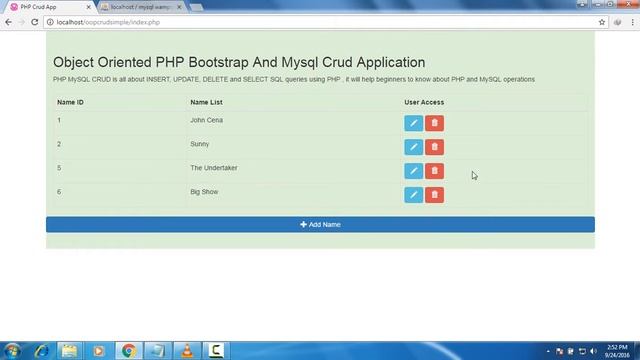Click the Add Name button
Viewport: 640px width, 360px height.
tap(320, 224)
